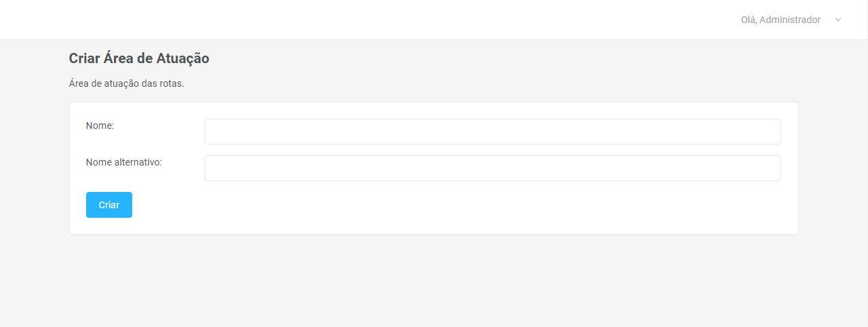The height and width of the screenshot is (327, 868).
Task: Click into the Nome alternativo text box
Action: click(x=492, y=168)
